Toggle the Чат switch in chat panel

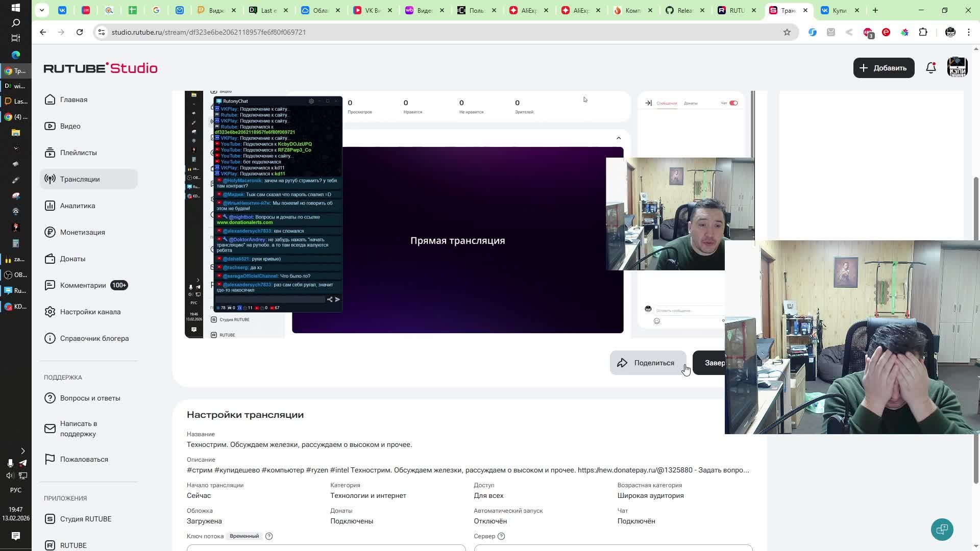click(733, 103)
